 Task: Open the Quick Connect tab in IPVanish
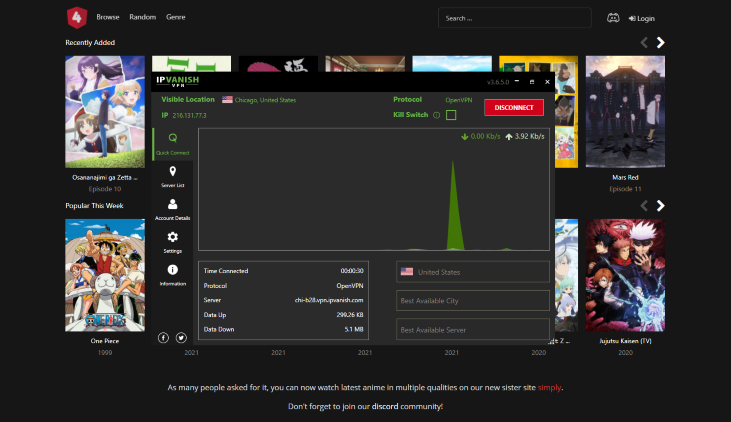[x=172, y=144]
